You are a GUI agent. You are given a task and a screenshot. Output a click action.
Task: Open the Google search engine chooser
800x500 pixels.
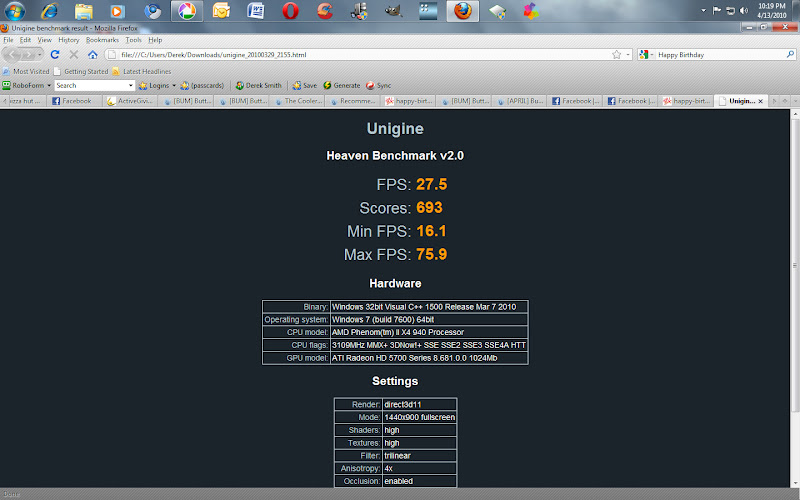coord(646,55)
